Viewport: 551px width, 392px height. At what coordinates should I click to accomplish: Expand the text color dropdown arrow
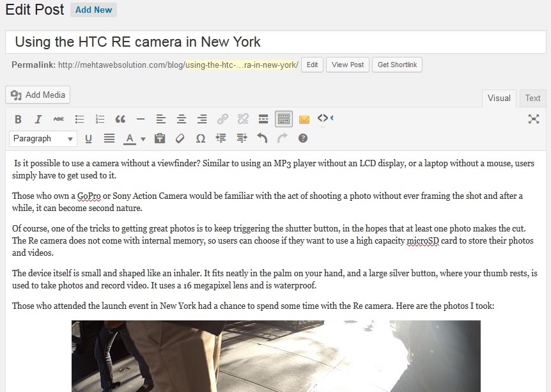pos(143,139)
